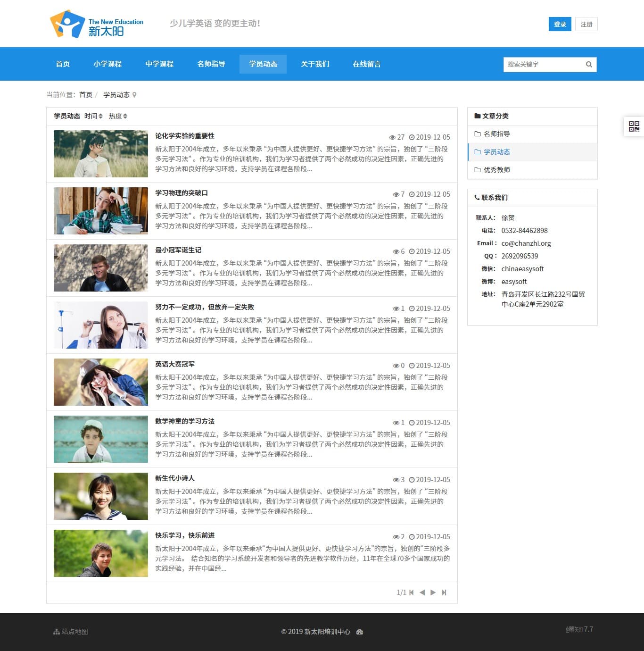Open 名师指导 category in sidebar
Image resolution: width=644 pixels, height=651 pixels.
click(532, 134)
